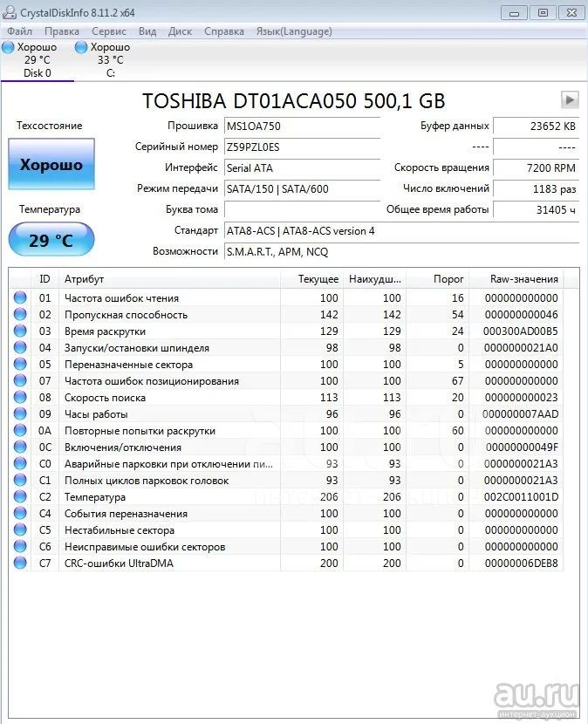588x724 pixels.
Task: Click the TOSHIBA DT01ACA050 500,1 GB title
Action: pos(293,100)
